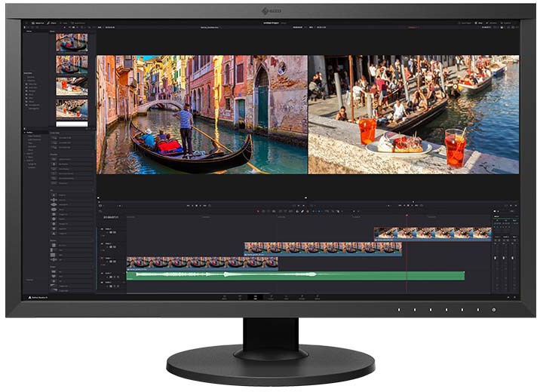Switch to the Deliver page tab
The height and width of the screenshot is (392, 537).
317,297
